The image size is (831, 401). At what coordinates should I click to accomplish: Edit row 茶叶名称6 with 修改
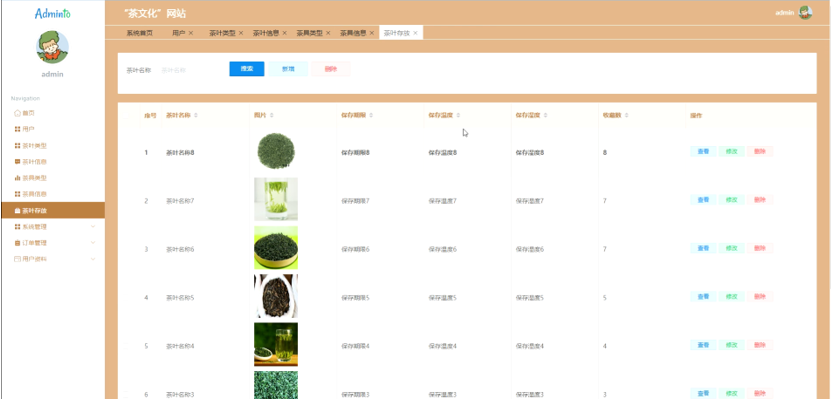pos(731,248)
